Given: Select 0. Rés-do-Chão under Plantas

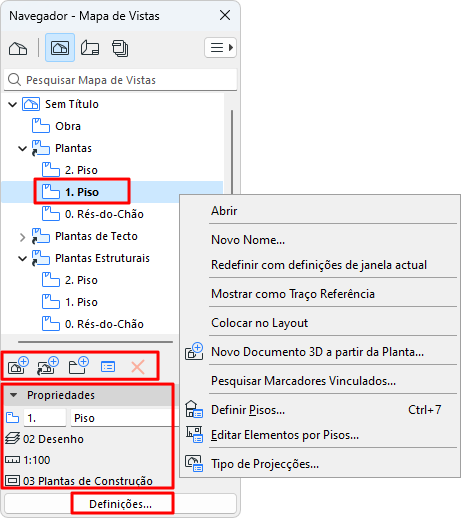Looking at the screenshot, I should [x=104, y=214].
